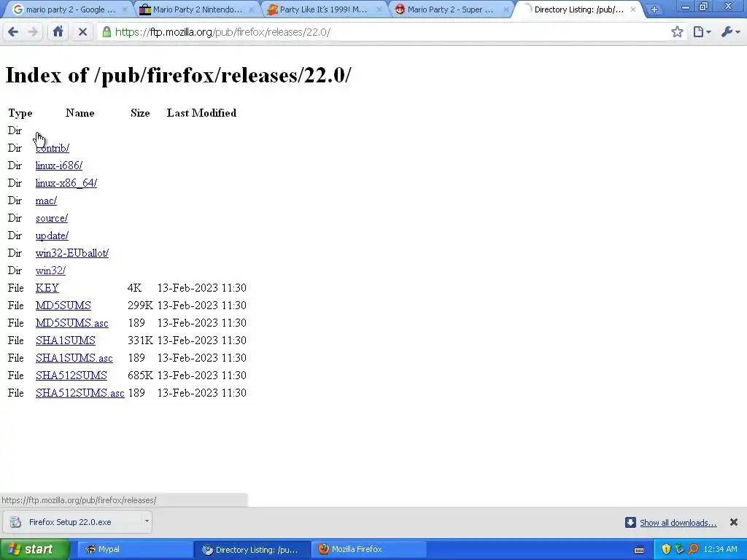The image size is (747, 560).
Task: Switch to Mario Party 2 - Super tab
Action: click(x=451, y=9)
